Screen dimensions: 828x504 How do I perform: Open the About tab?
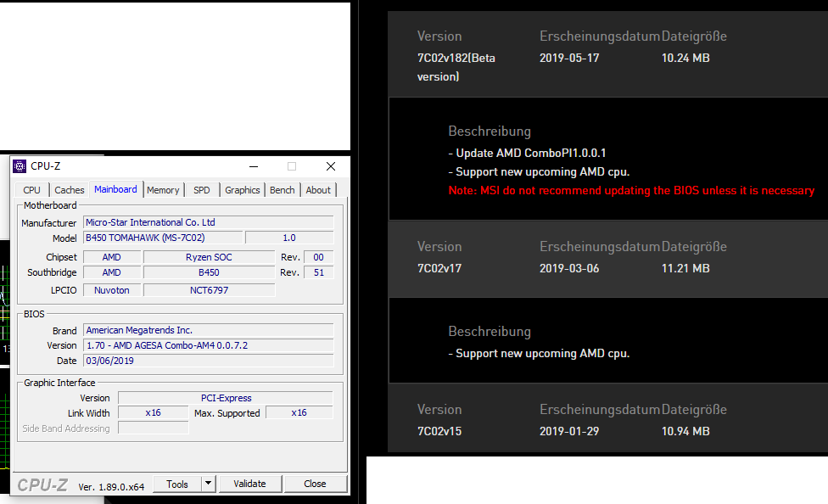point(318,190)
